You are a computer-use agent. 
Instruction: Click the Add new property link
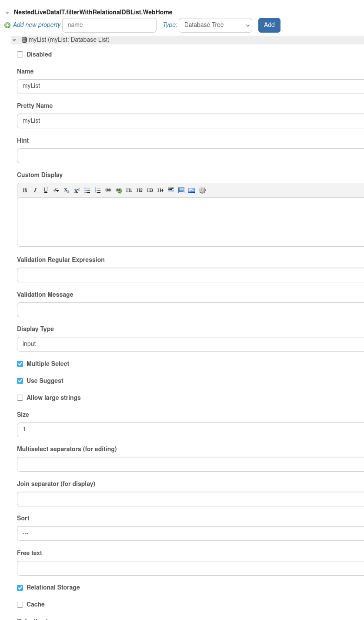37,25
